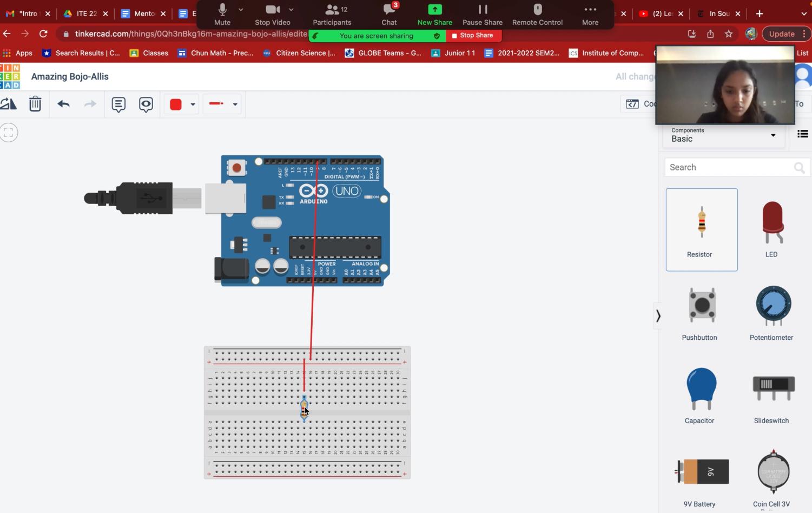Open Components Basic dropdown
The height and width of the screenshot is (513, 812).
pyautogui.click(x=724, y=135)
